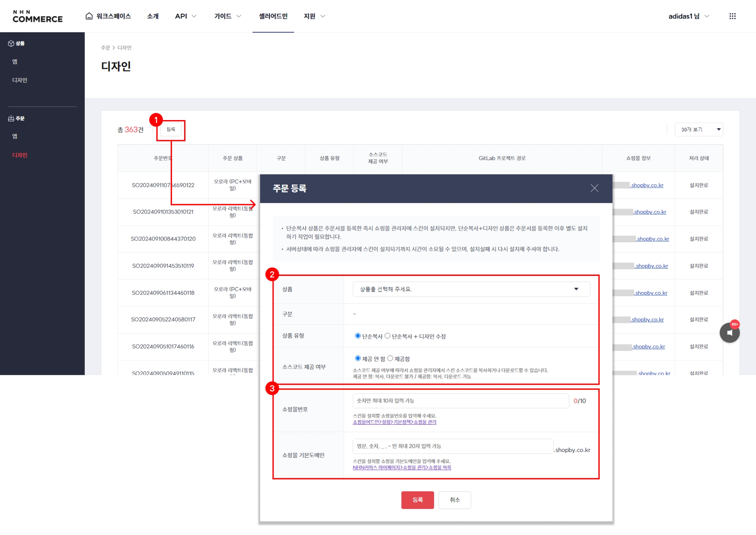Click the NHN Commerce logo
The height and width of the screenshot is (535, 756).
pyautogui.click(x=37, y=16)
